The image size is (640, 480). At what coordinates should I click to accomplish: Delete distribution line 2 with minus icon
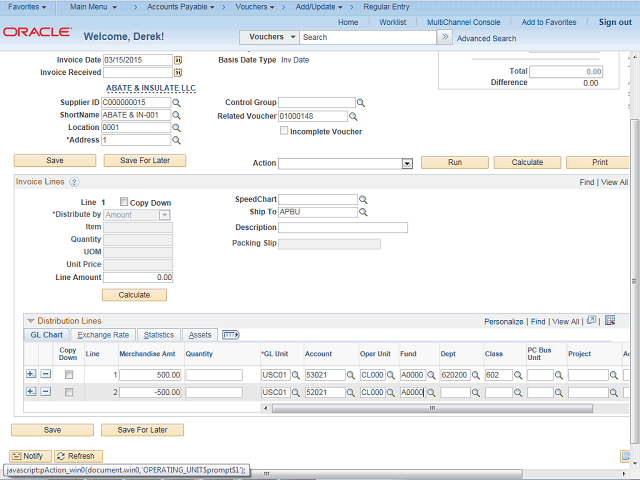46,392
